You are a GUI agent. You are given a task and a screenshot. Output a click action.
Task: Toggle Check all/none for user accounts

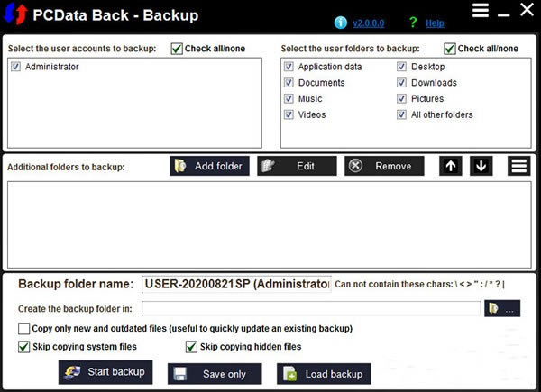pyautogui.click(x=177, y=49)
